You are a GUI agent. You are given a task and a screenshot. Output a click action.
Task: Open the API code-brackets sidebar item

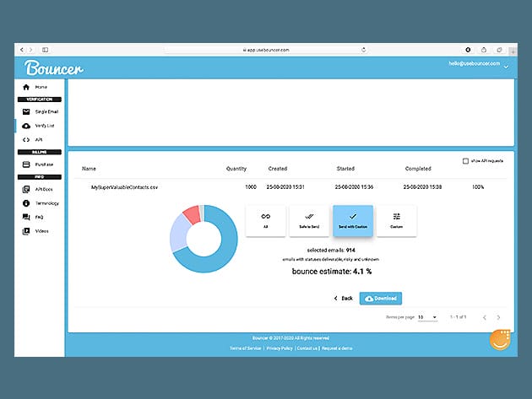(38, 138)
